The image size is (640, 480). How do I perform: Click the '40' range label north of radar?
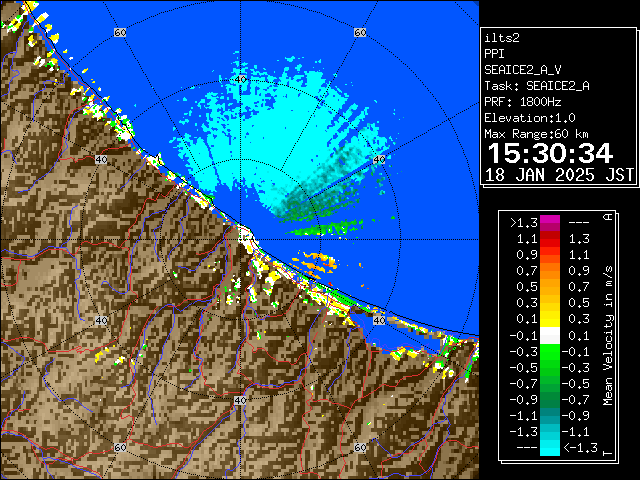tap(240, 79)
